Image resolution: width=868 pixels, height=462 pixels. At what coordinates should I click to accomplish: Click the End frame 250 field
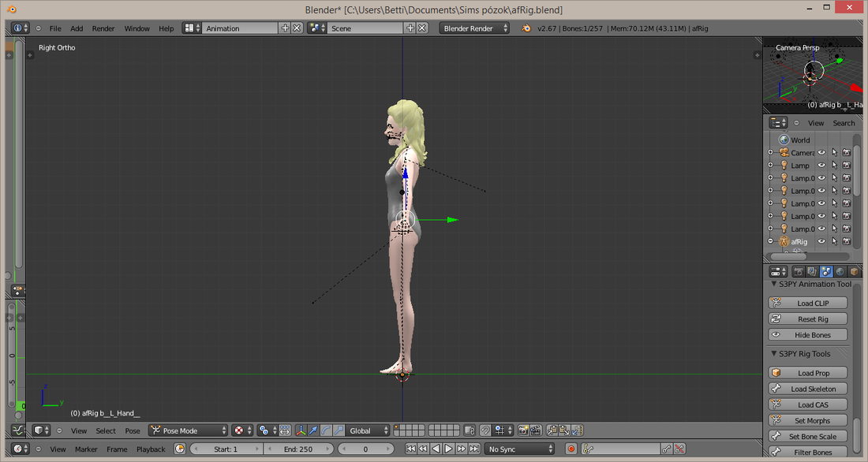point(298,449)
